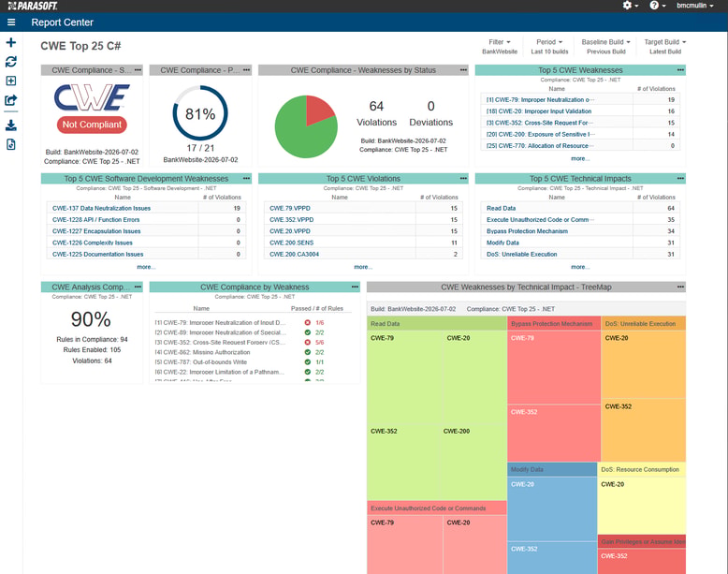Click more link under Top 5 CWE Technical Impacts
This screenshot has height=574, width=728.
(x=580, y=267)
